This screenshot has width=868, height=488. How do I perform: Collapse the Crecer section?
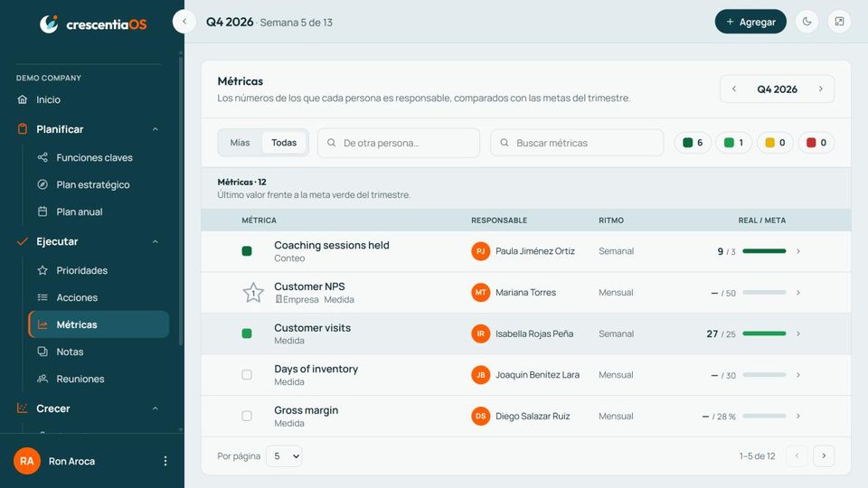point(155,408)
